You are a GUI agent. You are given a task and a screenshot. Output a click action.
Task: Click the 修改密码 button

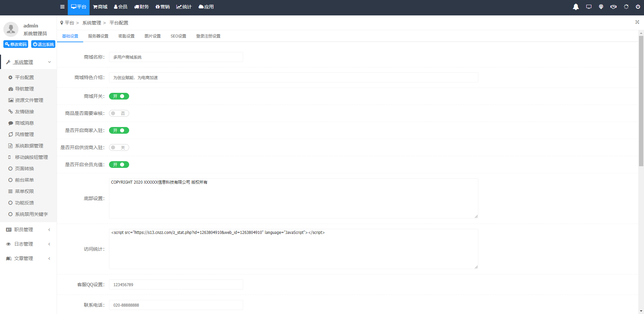(16, 44)
